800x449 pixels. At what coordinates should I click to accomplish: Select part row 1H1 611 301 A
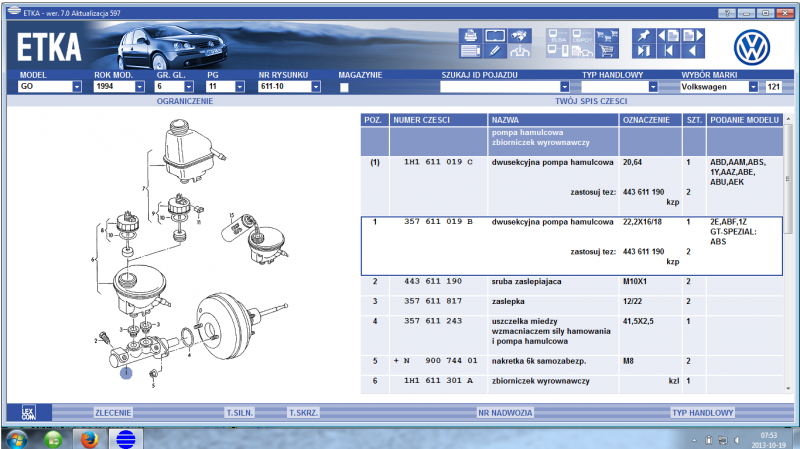(x=571, y=384)
